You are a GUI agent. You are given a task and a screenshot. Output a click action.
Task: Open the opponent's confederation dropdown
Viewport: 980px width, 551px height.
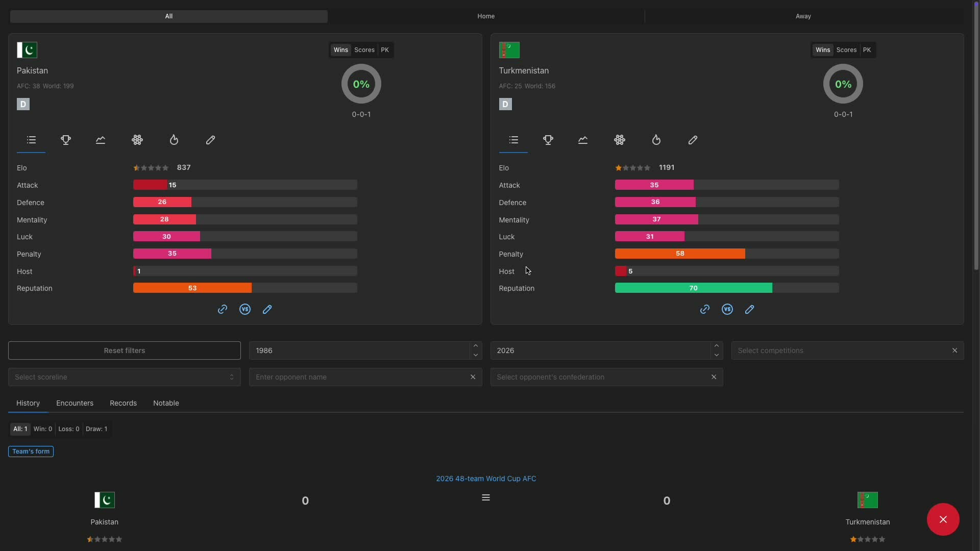click(600, 377)
